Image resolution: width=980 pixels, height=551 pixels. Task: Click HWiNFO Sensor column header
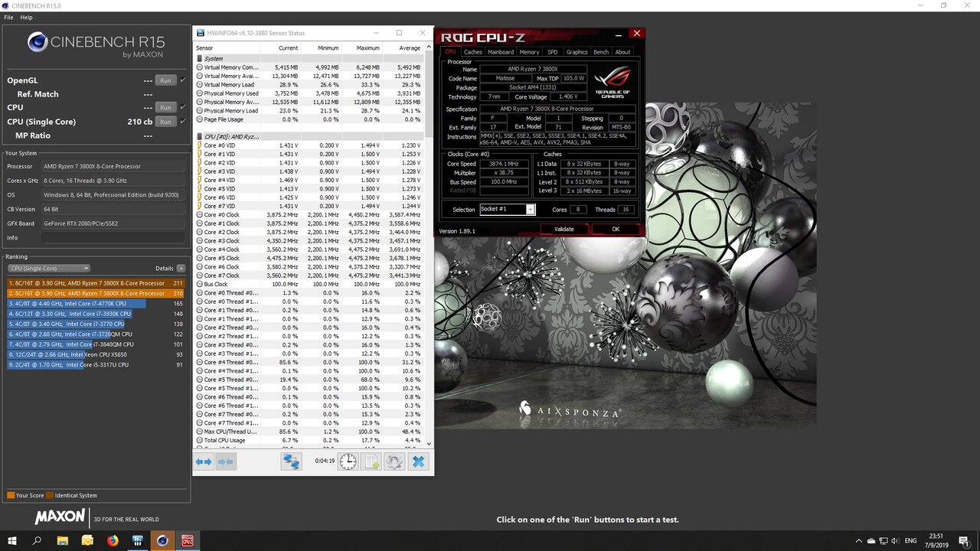coord(226,47)
